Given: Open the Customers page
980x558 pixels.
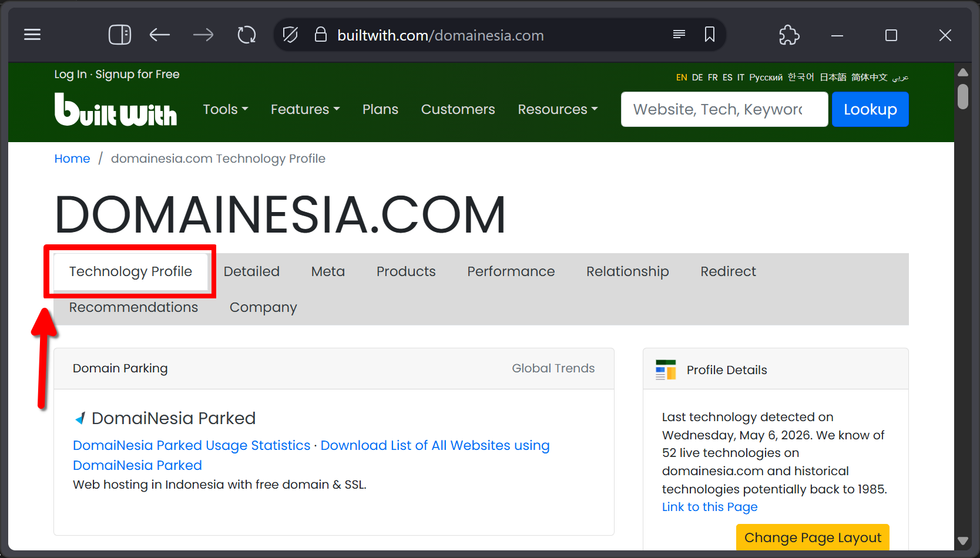Looking at the screenshot, I should (x=458, y=109).
